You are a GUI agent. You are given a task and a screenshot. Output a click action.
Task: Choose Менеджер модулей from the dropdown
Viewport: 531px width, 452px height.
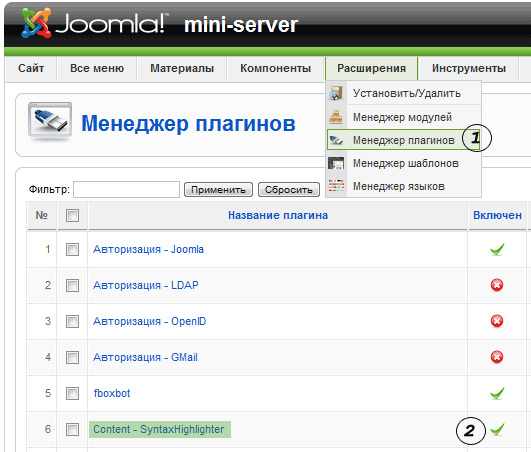coord(404,117)
